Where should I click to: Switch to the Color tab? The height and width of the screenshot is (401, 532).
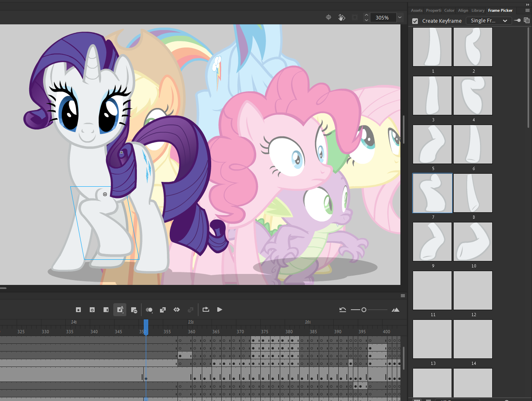tap(449, 10)
